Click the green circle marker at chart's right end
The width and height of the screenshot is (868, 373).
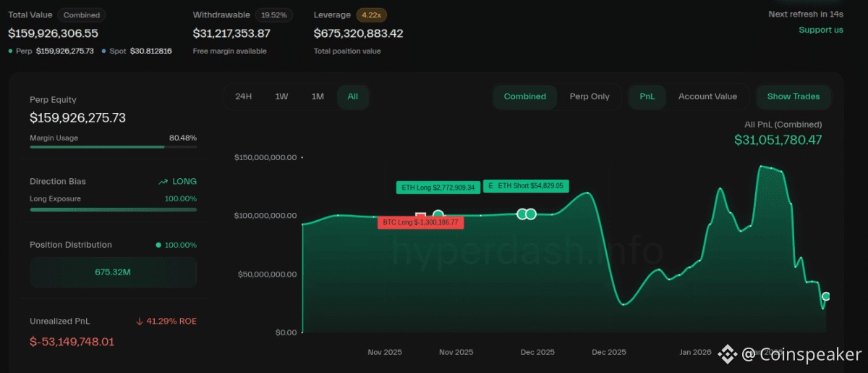(x=826, y=296)
